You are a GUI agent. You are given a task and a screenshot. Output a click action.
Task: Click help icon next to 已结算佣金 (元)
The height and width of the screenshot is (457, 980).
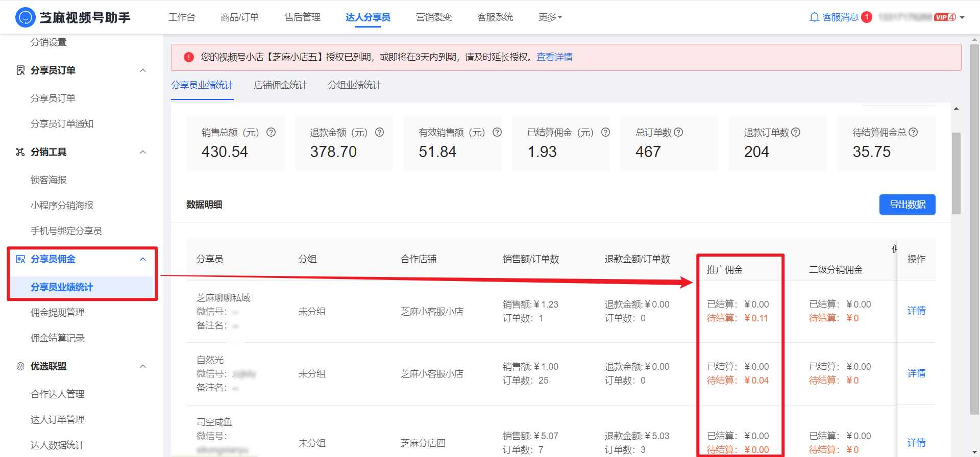[x=605, y=132]
